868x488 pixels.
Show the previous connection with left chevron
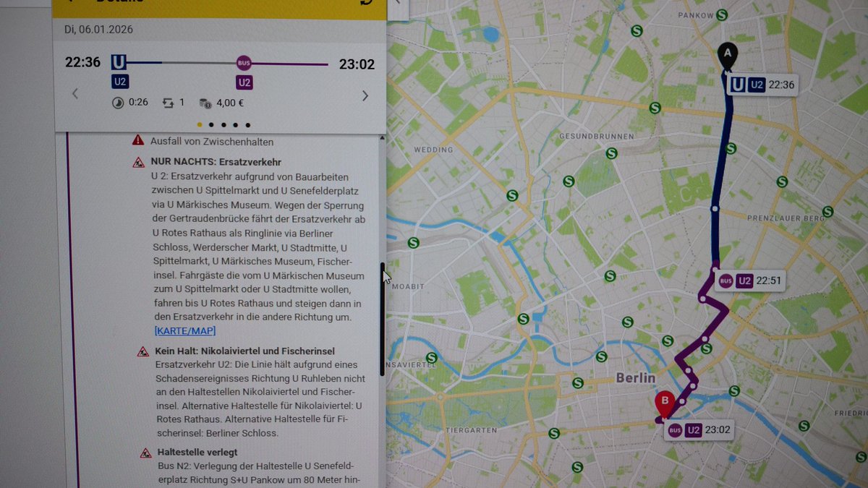[75, 93]
